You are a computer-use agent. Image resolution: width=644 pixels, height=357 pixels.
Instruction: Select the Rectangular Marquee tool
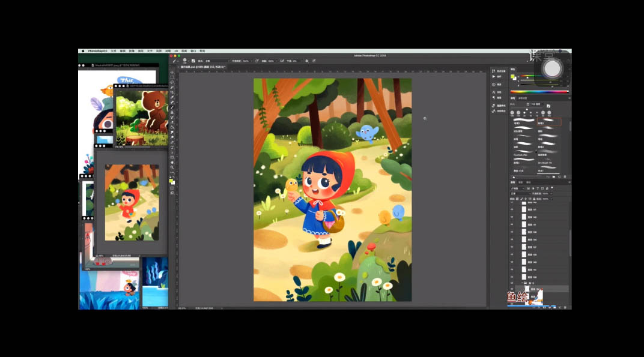(x=172, y=77)
